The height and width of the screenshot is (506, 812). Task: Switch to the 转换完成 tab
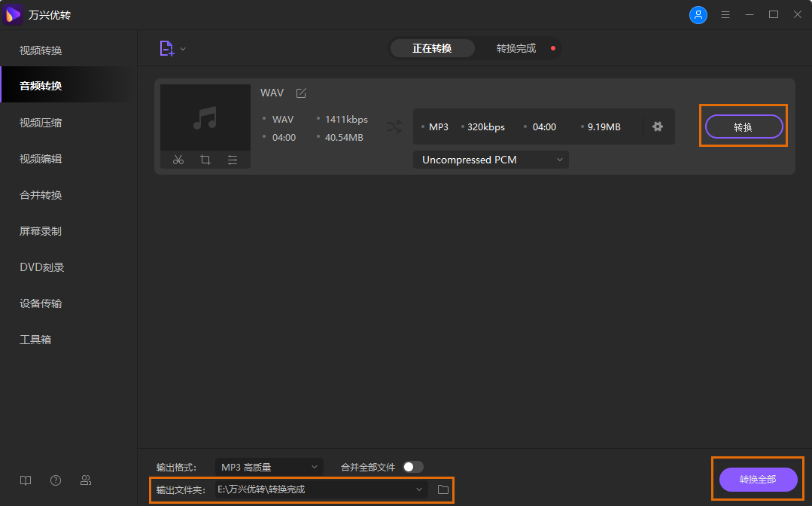[515, 47]
